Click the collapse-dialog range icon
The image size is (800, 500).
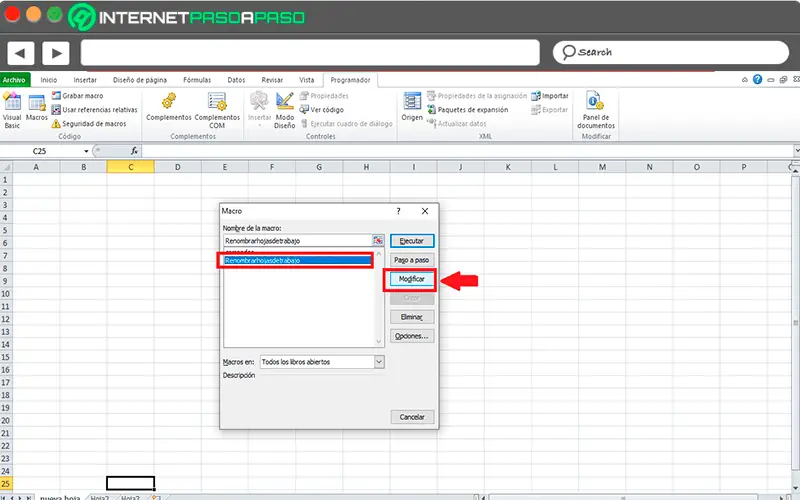tap(378, 240)
